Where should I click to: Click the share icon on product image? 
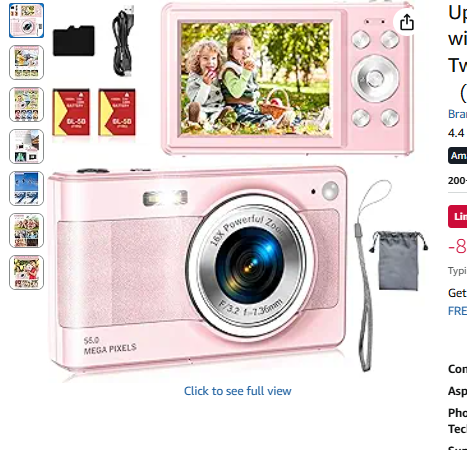406,22
